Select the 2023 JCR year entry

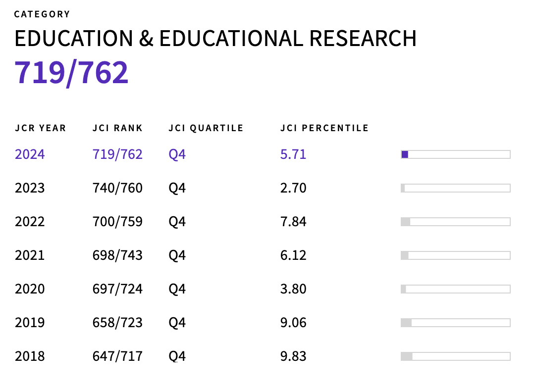[x=30, y=188]
